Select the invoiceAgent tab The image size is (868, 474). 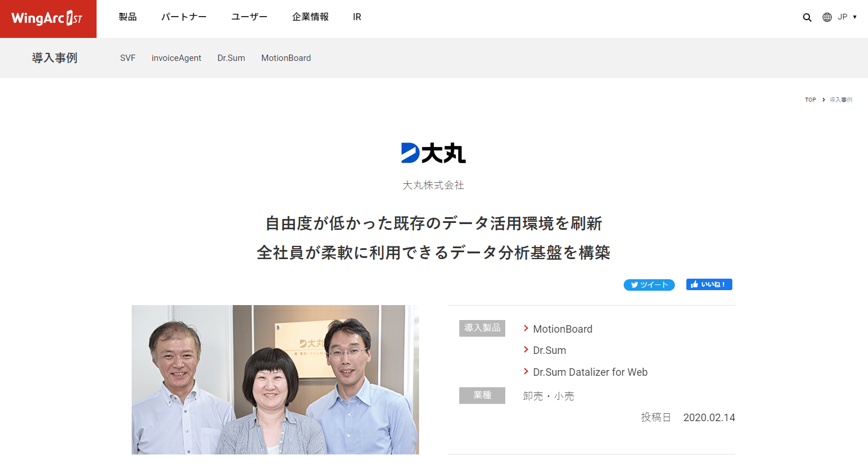coord(176,58)
